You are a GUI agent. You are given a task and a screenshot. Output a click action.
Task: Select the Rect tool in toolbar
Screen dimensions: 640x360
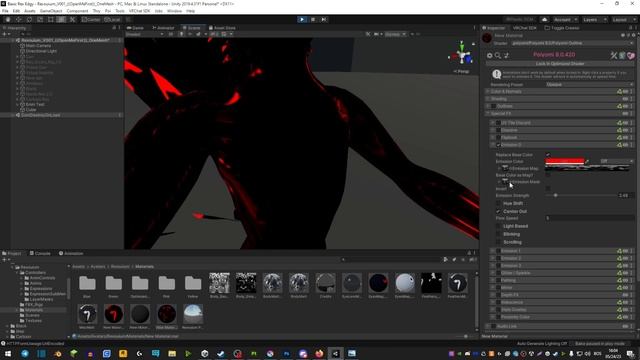51,19
